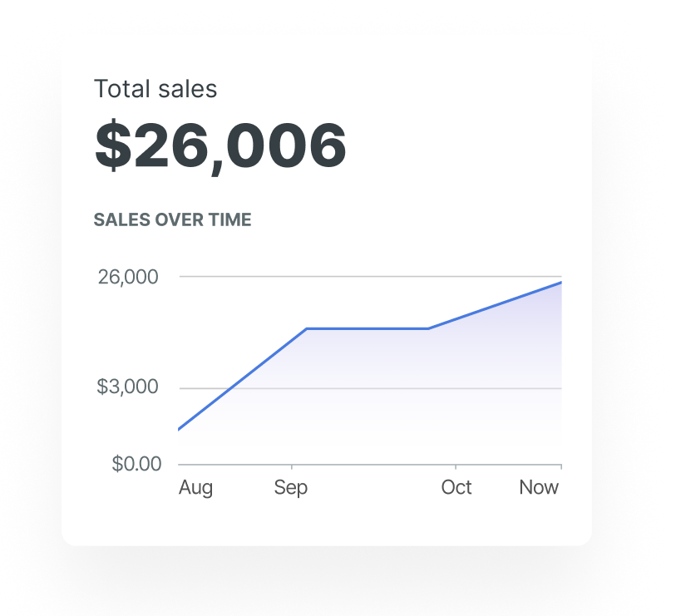Viewport: 676px width, 616px height.
Task: Select the Oct x-axis label
Action: point(456,487)
